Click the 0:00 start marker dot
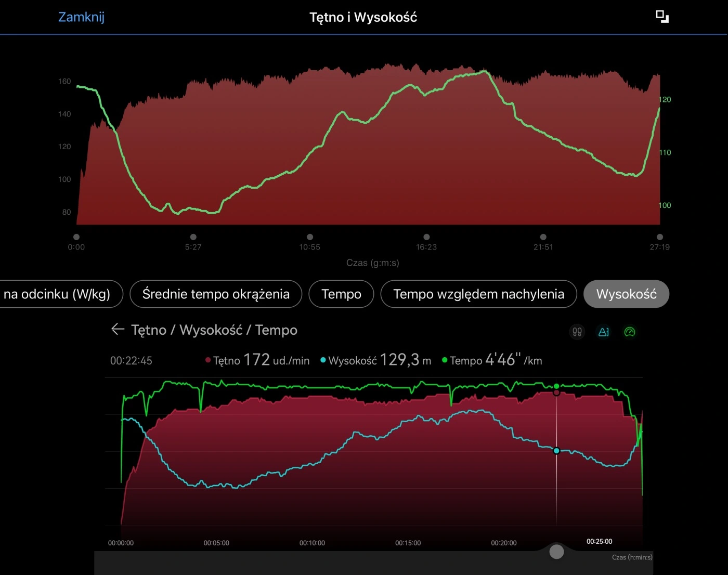728x575 pixels. coord(76,237)
